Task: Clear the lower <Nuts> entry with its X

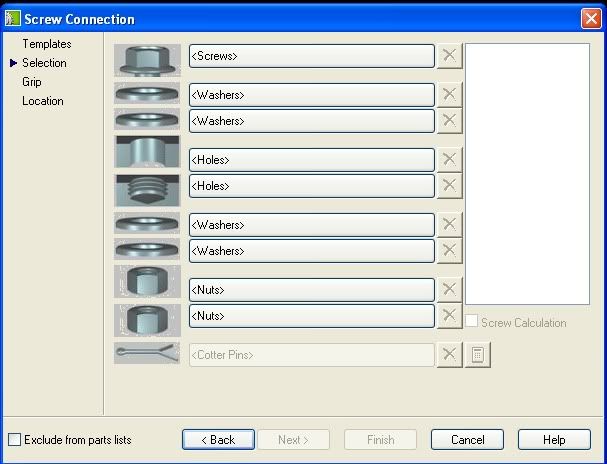Action: [x=449, y=316]
